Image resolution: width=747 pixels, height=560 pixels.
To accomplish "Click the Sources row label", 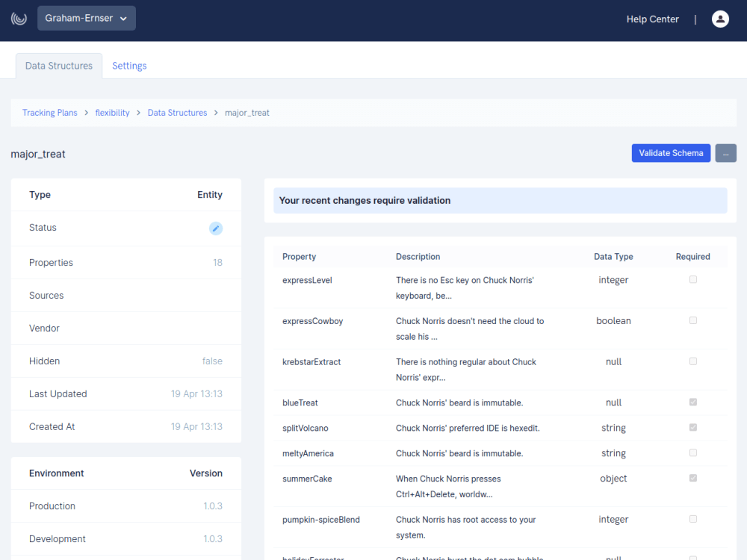I will (x=46, y=296).
